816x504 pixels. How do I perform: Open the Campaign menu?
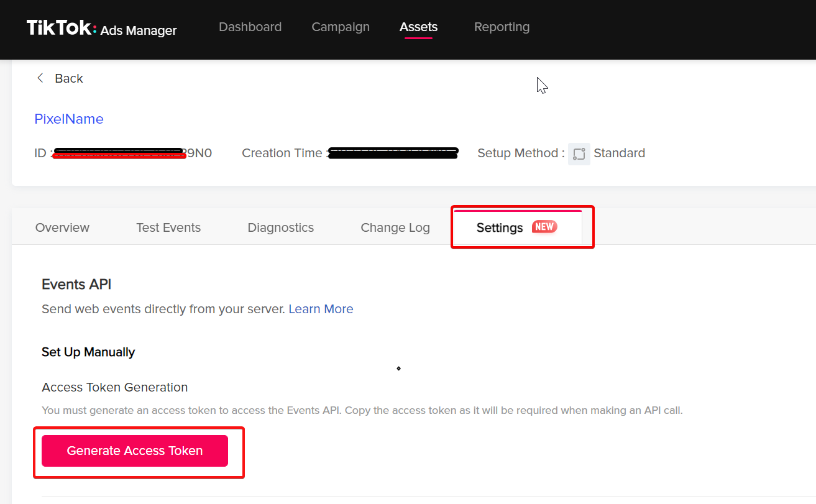point(341,27)
